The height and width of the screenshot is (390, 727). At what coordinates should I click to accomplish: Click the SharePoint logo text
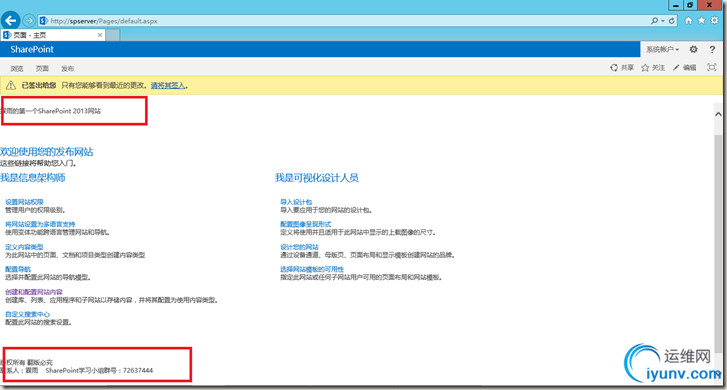click(32, 49)
